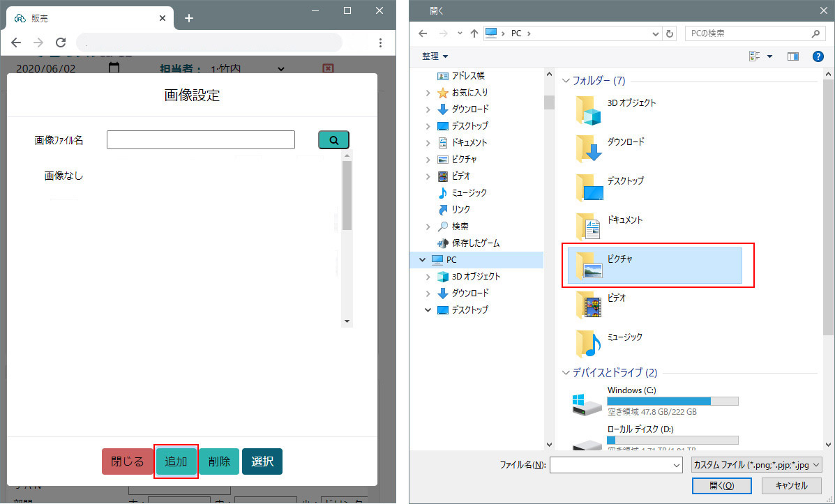This screenshot has width=835, height=504.
Task: Open a new browser tab
Action: coord(188,18)
